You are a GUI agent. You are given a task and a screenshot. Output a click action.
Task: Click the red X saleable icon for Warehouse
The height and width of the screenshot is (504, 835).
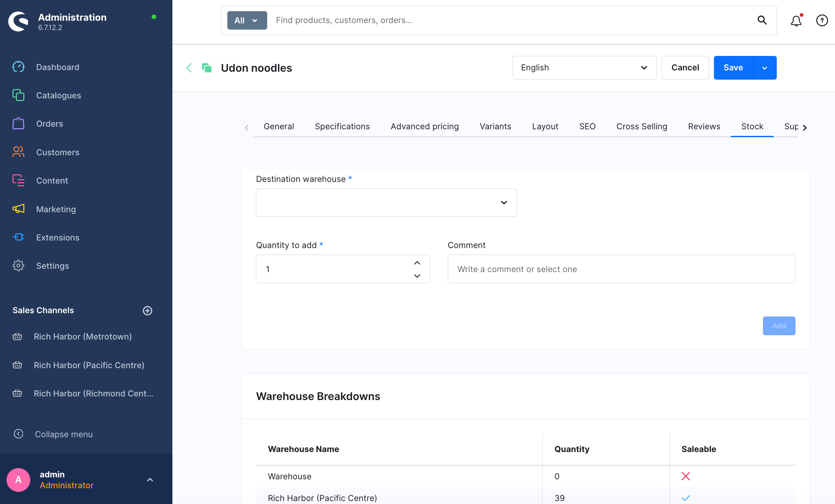686,476
